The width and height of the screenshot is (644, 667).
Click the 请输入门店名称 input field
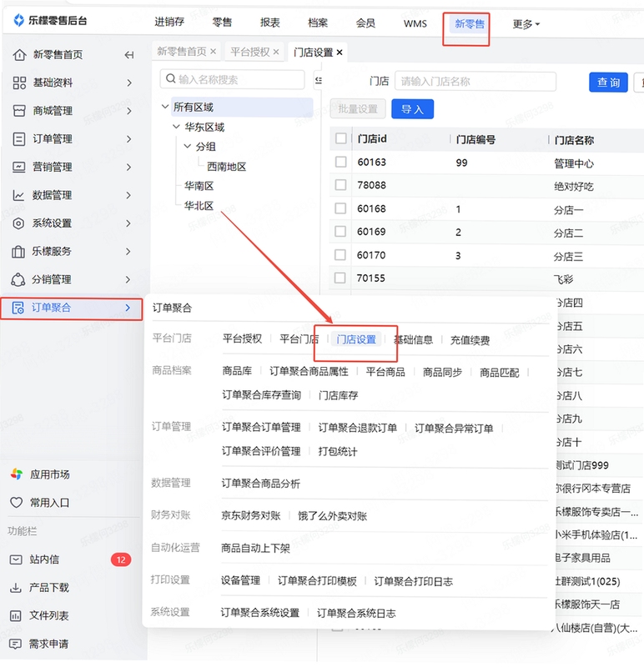pos(475,81)
